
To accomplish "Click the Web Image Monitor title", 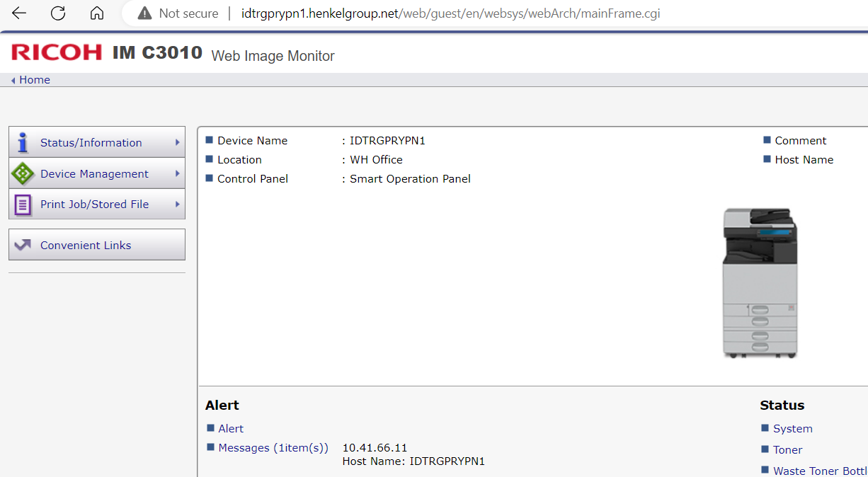I will [x=273, y=56].
